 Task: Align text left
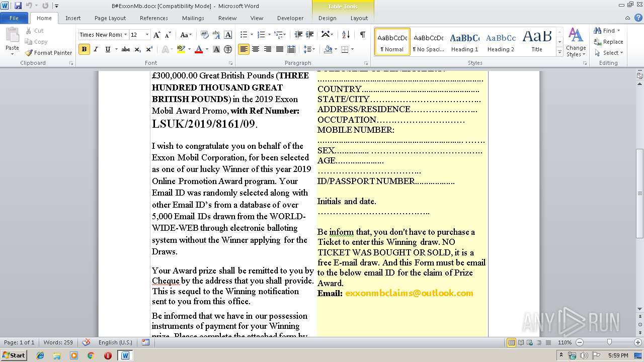244,49
